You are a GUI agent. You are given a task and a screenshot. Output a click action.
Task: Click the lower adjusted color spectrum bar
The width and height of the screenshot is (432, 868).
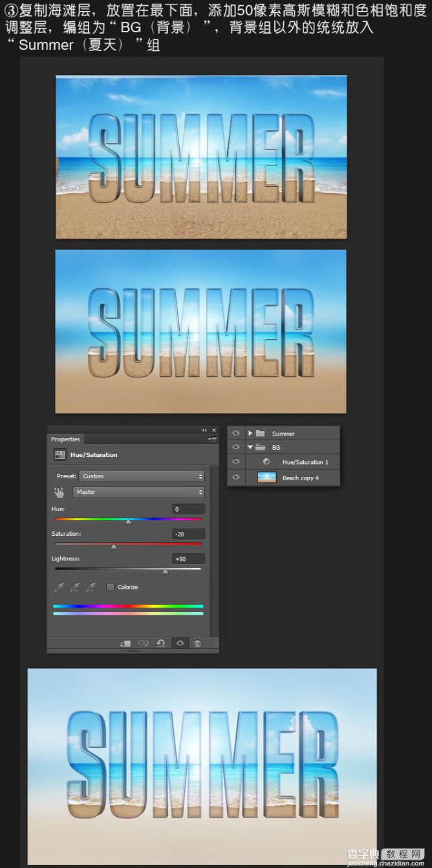point(128,613)
